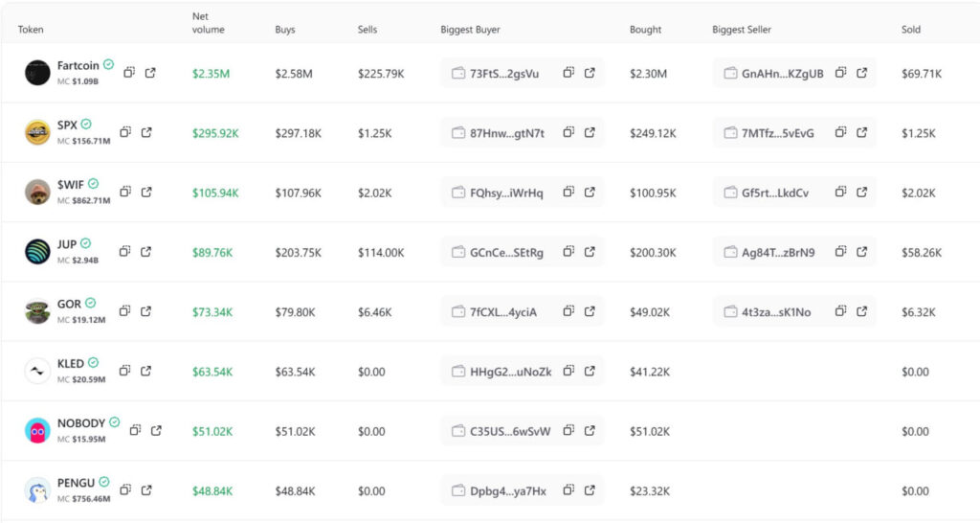Sort by the Buys column header
The height and width of the screenshot is (523, 980).
[285, 30]
